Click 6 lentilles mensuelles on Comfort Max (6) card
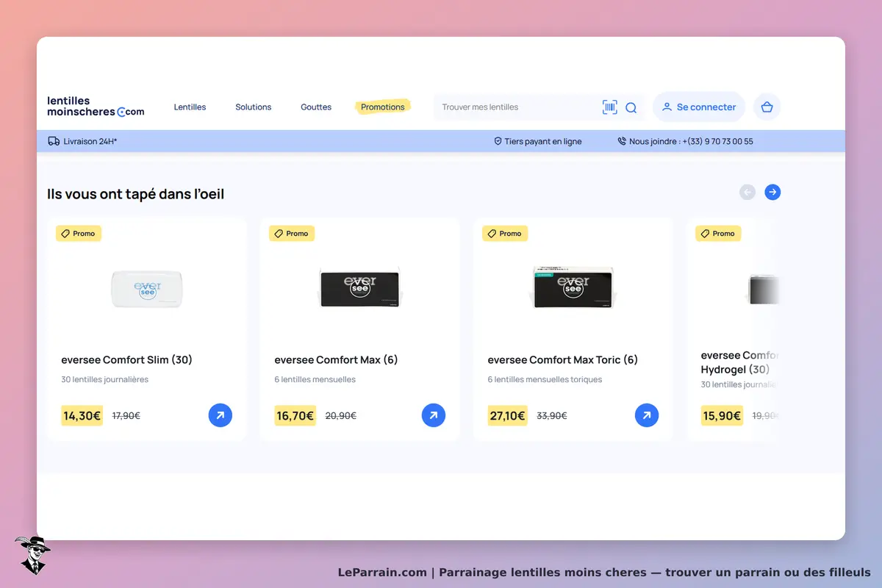Image resolution: width=882 pixels, height=588 pixels. tap(315, 380)
